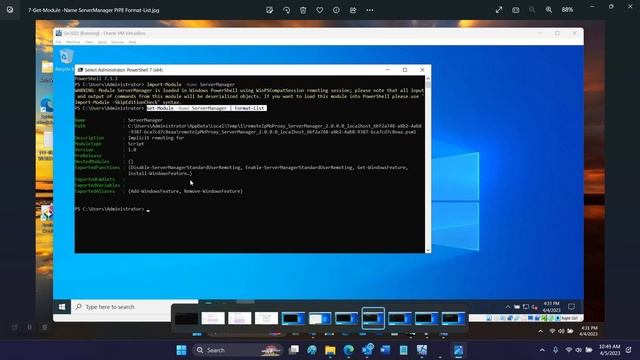Select the second filmstrip thumbnail
Viewport: 640px width, 360px height.
[213, 318]
